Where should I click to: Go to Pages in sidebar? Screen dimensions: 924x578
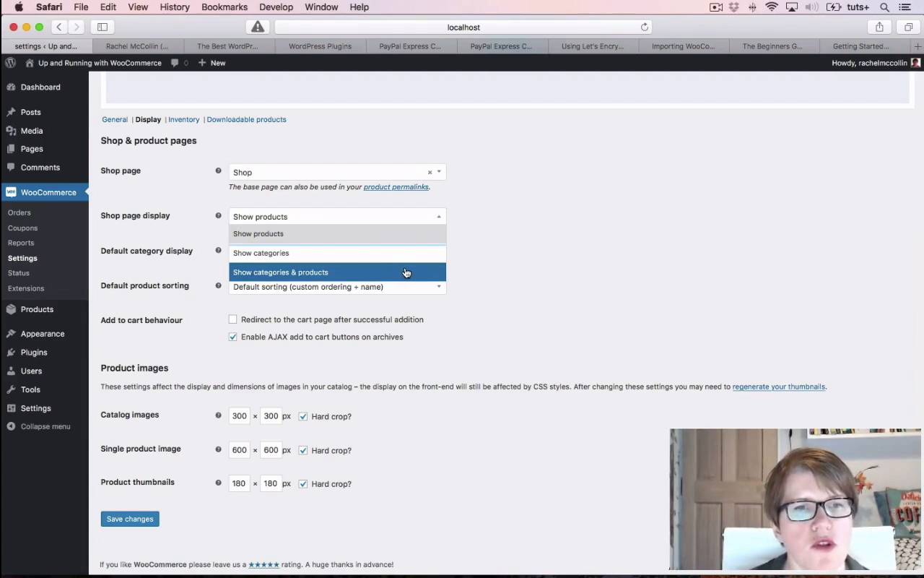click(32, 149)
